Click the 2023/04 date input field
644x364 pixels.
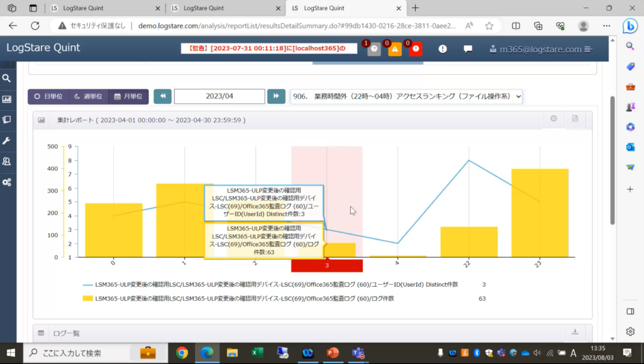(x=219, y=96)
